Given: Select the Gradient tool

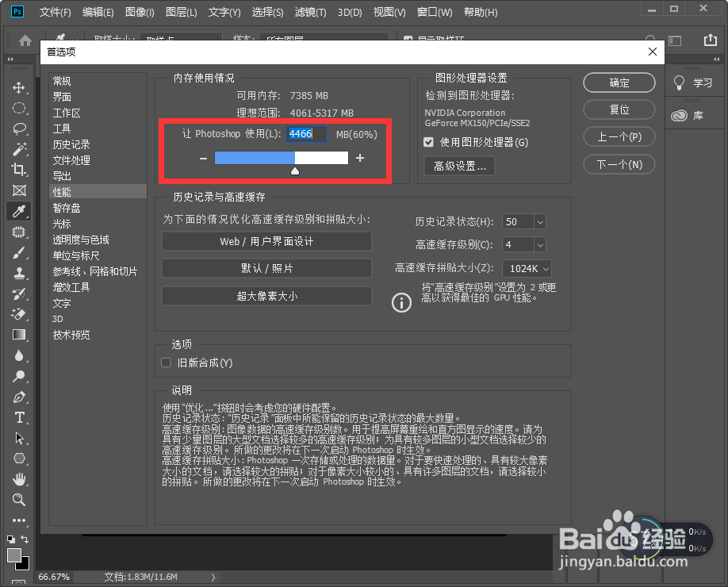Looking at the screenshot, I should [x=18, y=335].
